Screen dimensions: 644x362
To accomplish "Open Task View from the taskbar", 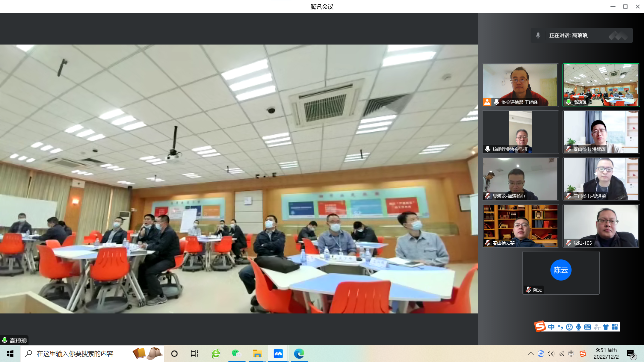I will [x=194, y=354].
